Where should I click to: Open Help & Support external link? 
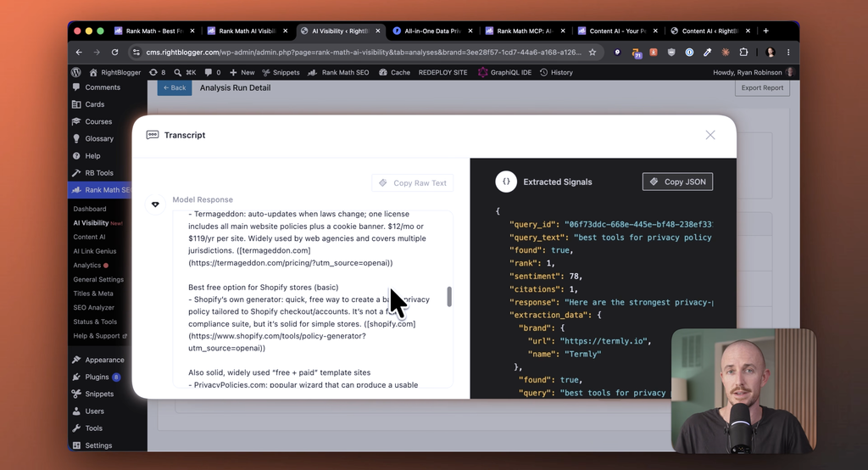click(x=100, y=336)
